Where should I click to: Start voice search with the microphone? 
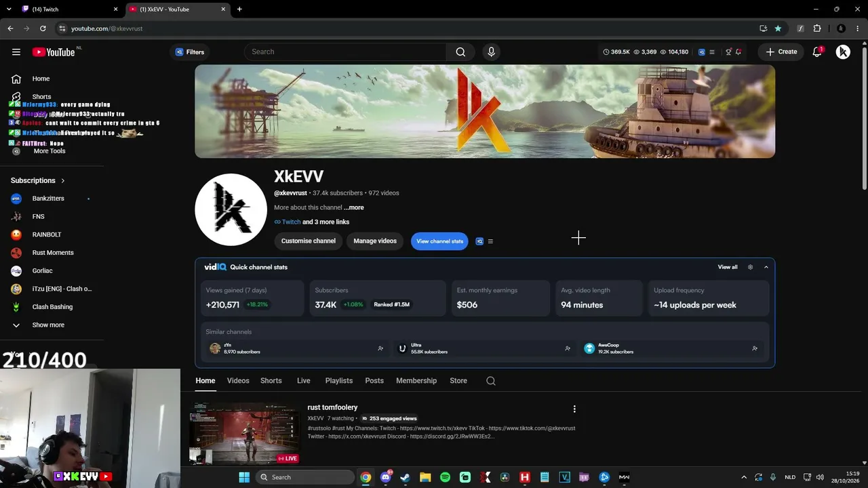coord(492,52)
